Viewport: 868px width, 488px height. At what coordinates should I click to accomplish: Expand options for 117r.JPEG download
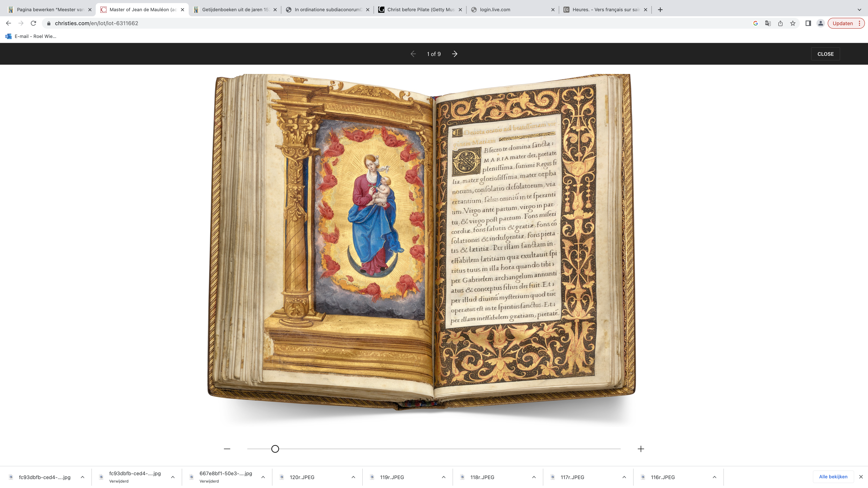(x=624, y=477)
